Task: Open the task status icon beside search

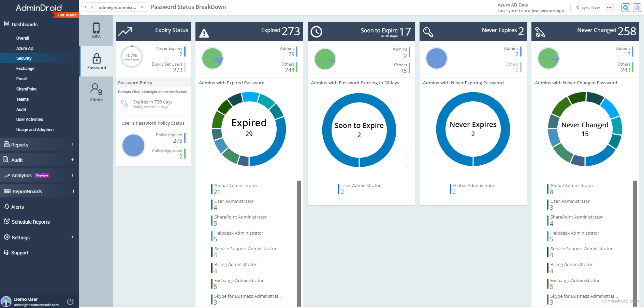Action: point(636,7)
